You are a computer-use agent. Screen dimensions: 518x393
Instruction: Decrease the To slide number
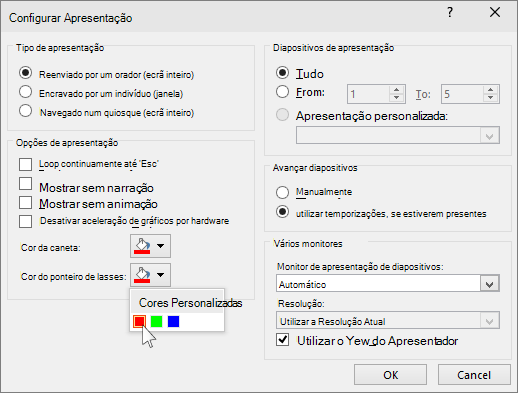pos(491,98)
